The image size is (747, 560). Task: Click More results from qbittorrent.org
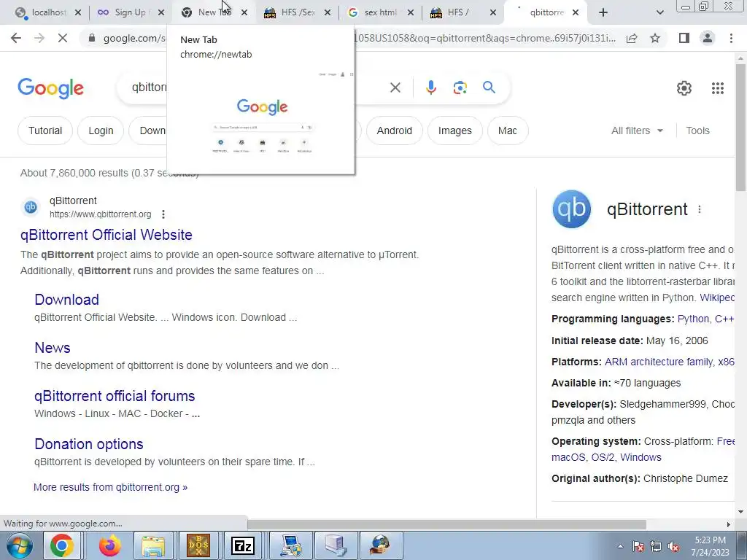(x=111, y=487)
